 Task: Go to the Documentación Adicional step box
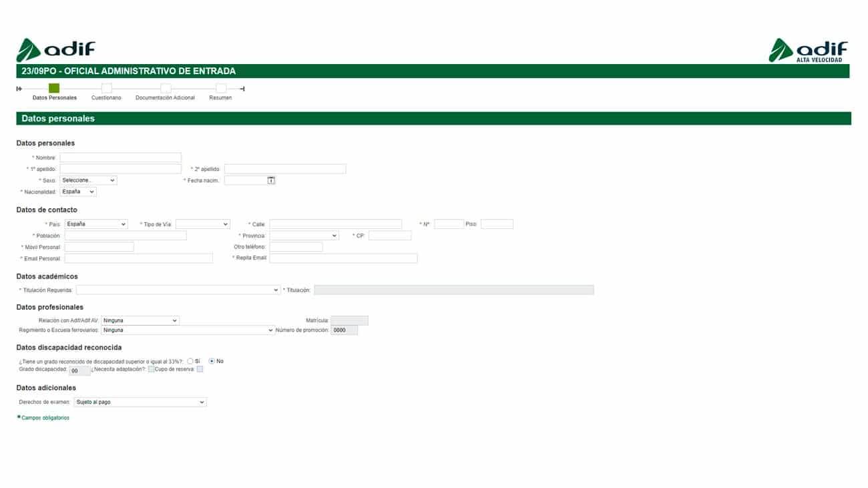click(166, 88)
